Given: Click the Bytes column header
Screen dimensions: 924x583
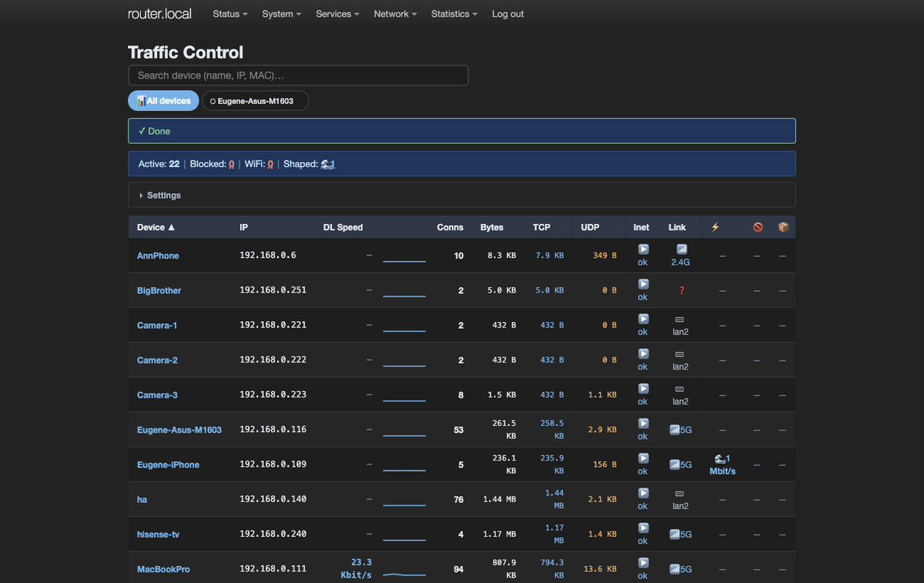Looking at the screenshot, I should point(492,227).
